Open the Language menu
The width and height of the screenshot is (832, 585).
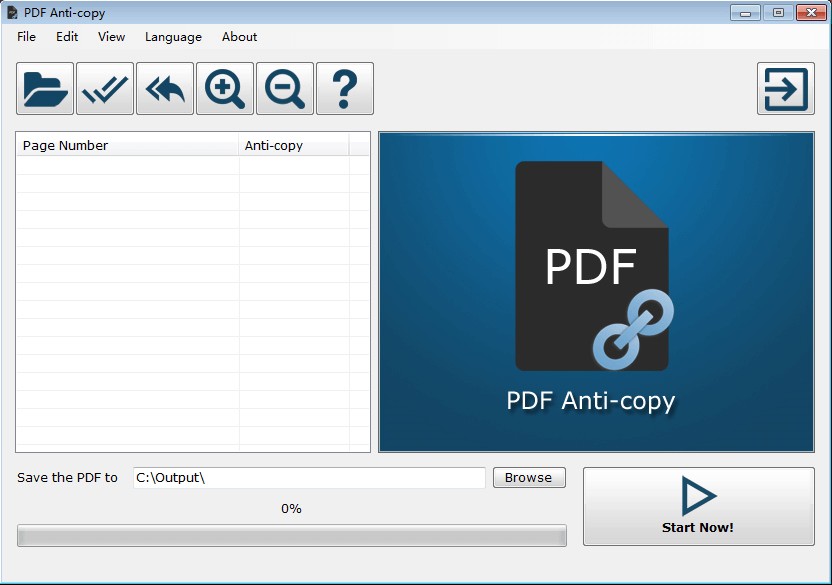(x=172, y=37)
